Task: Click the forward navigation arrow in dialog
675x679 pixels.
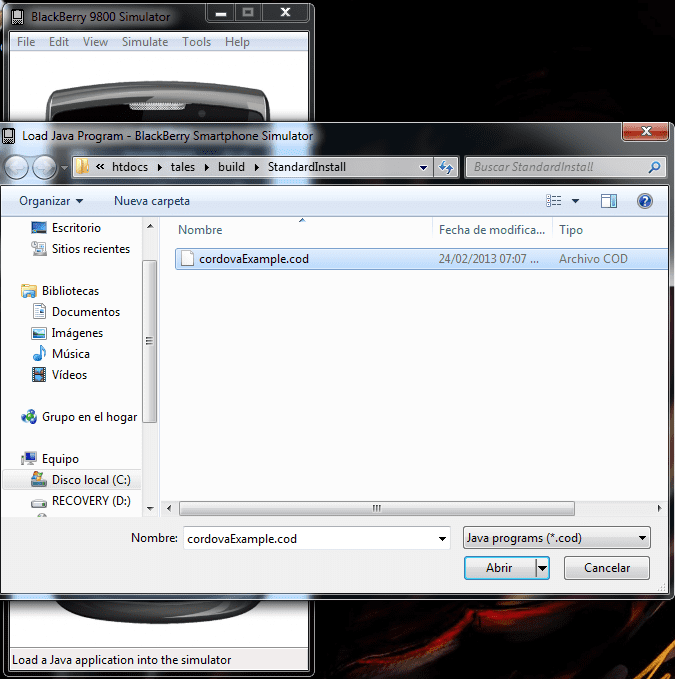Action: [44, 167]
